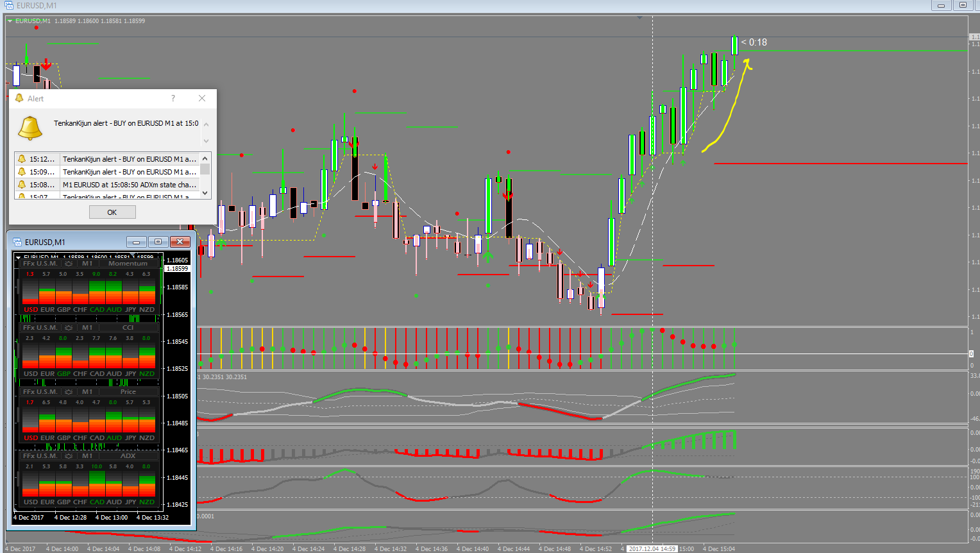Screen dimensions: 980x553
Task: Close the Alert dialog with the X
Action: pos(202,98)
